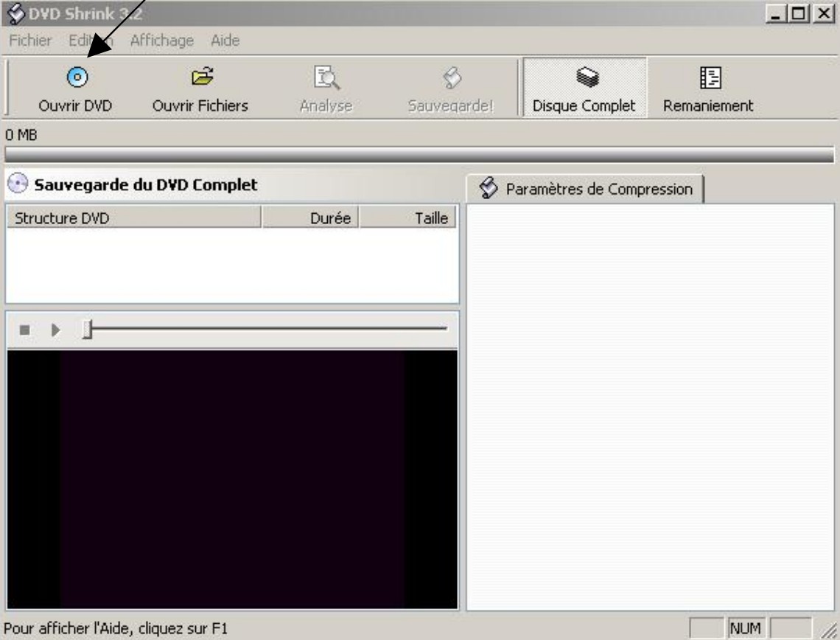Close the DVD Shrink window
The width and height of the screenshot is (840, 640).
coord(824,13)
